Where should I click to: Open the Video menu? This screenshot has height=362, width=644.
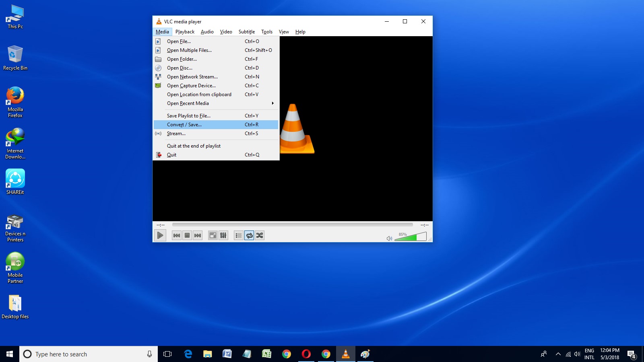click(x=226, y=32)
